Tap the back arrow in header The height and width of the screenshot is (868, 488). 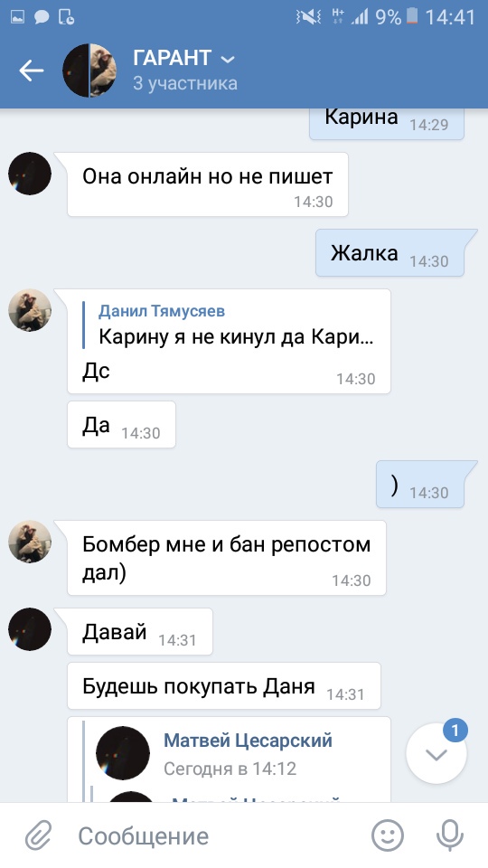tap(32, 71)
